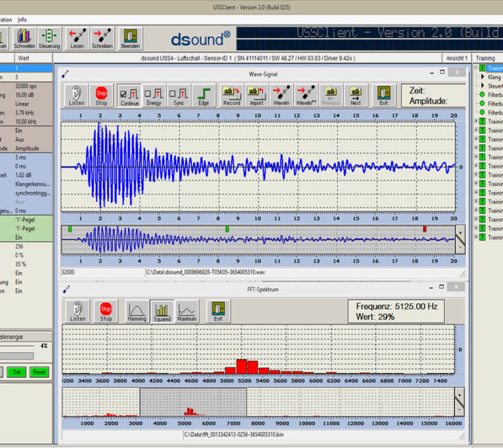Image resolution: width=503 pixels, height=448 pixels.
Task: Click the Record wave button
Action: [232, 96]
